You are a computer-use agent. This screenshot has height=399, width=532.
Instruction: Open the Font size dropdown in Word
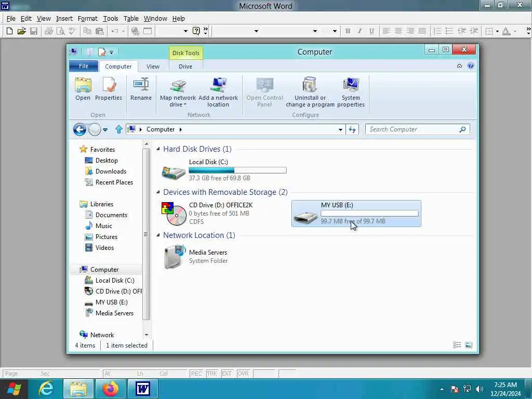point(335,31)
